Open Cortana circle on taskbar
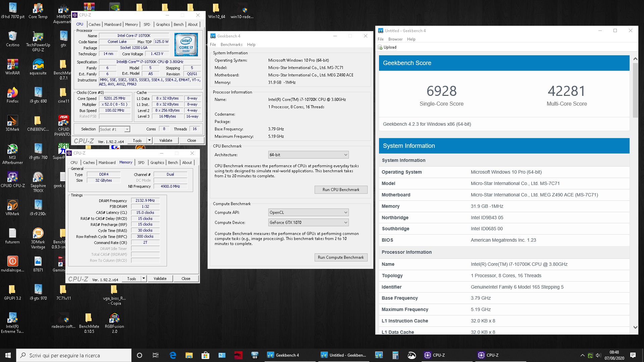 tap(140, 355)
